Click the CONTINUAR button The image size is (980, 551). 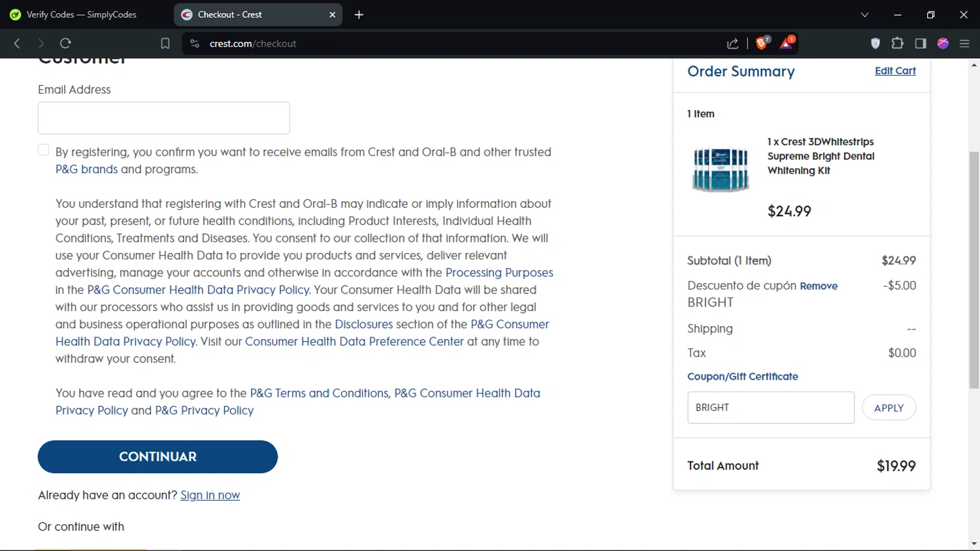tap(157, 457)
